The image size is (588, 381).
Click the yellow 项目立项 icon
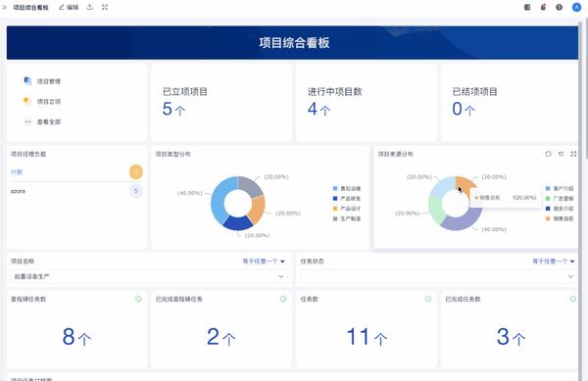pyautogui.click(x=26, y=101)
